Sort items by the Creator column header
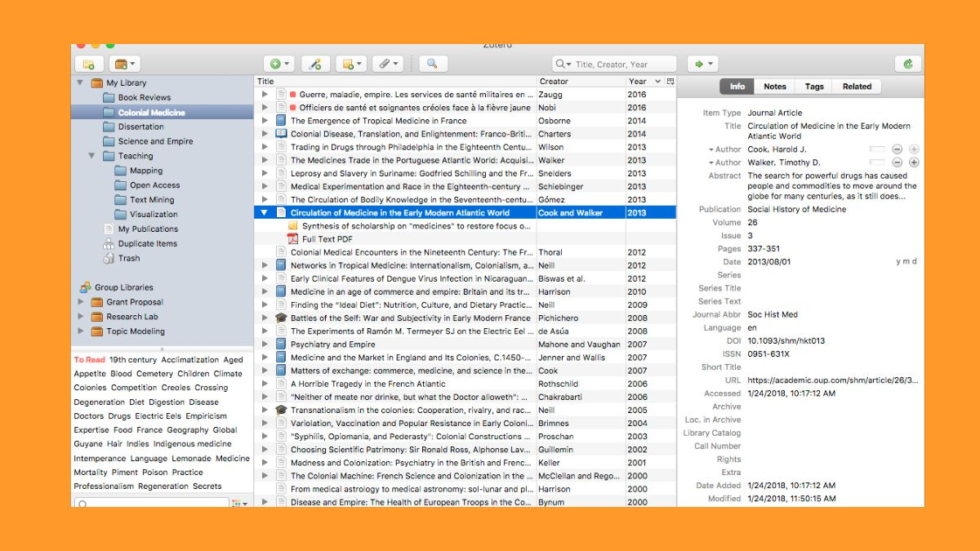The width and height of the screenshot is (980, 551). (x=581, y=82)
